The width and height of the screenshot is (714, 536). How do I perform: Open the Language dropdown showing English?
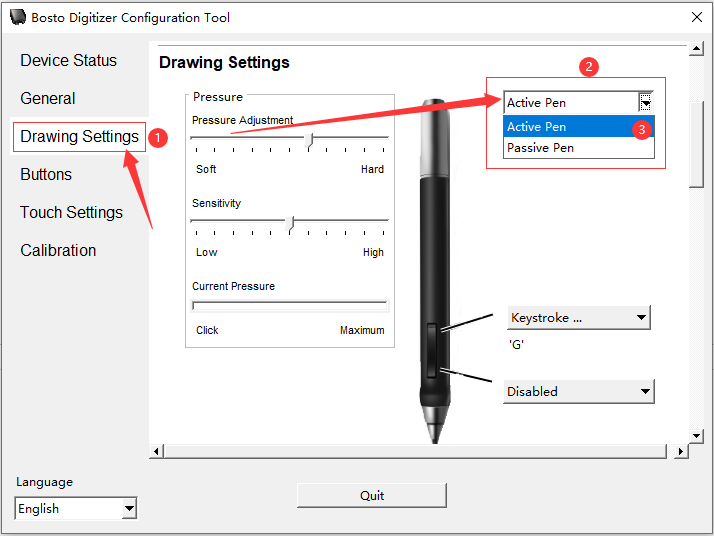76,508
